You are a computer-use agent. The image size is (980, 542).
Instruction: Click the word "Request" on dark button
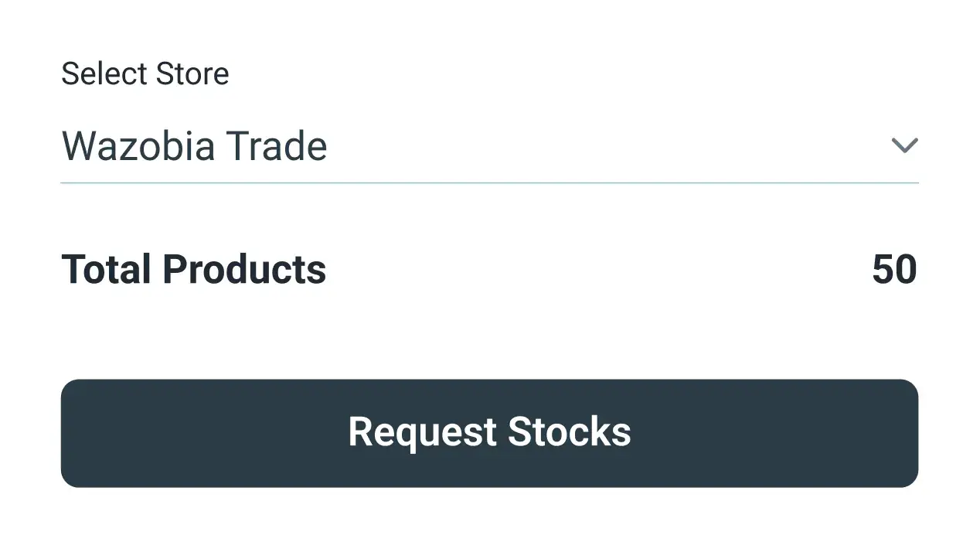422,432
